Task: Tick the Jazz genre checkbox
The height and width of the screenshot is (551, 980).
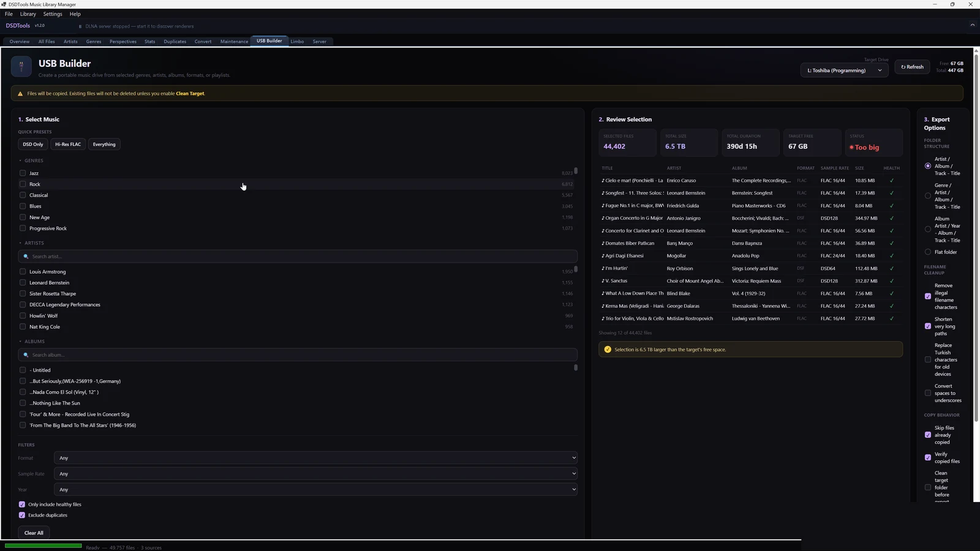Action: [23, 173]
